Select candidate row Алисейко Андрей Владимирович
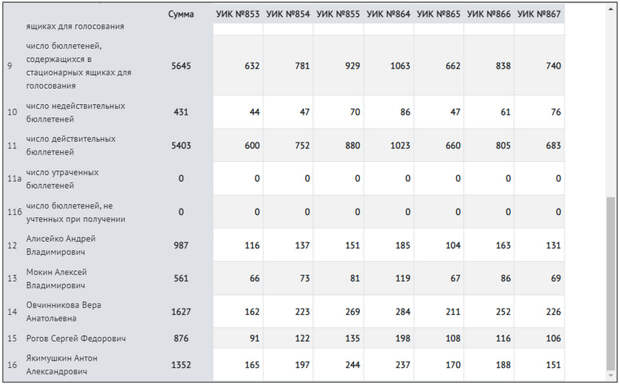 coord(285,245)
